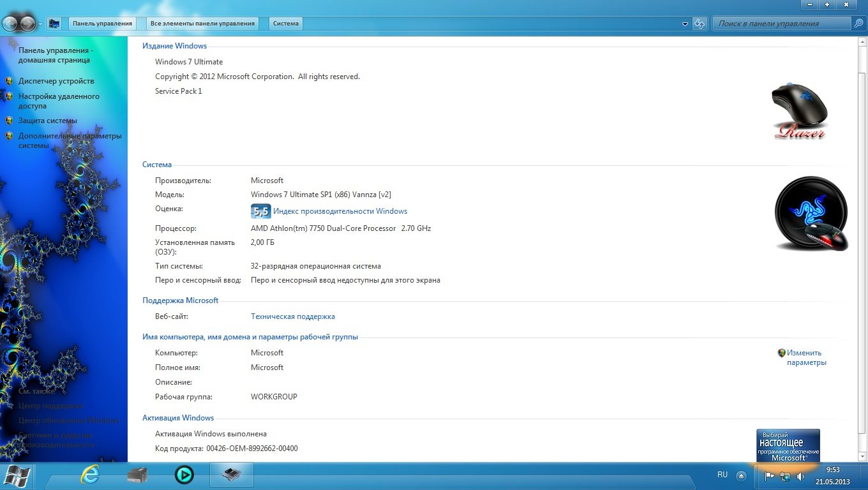Open 'Индекс производительности Windows' link
The height and width of the screenshot is (490, 868).
coord(340,211)
